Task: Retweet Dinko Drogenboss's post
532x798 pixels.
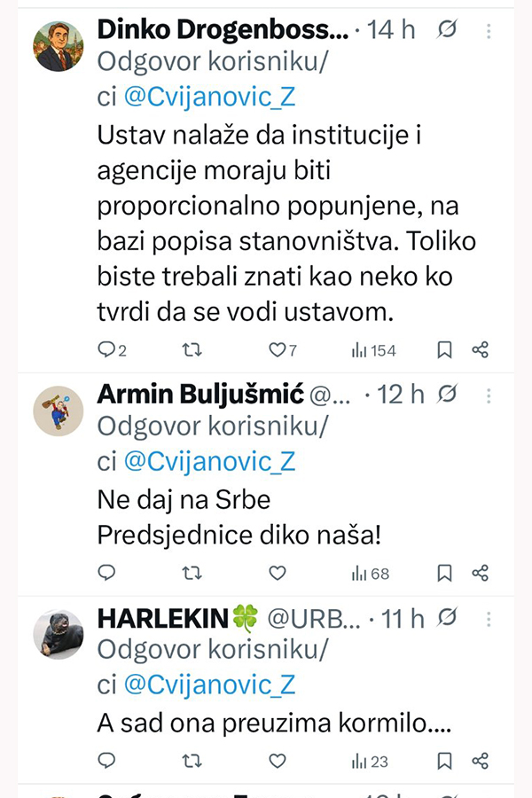Action: (x=192, y=350)
